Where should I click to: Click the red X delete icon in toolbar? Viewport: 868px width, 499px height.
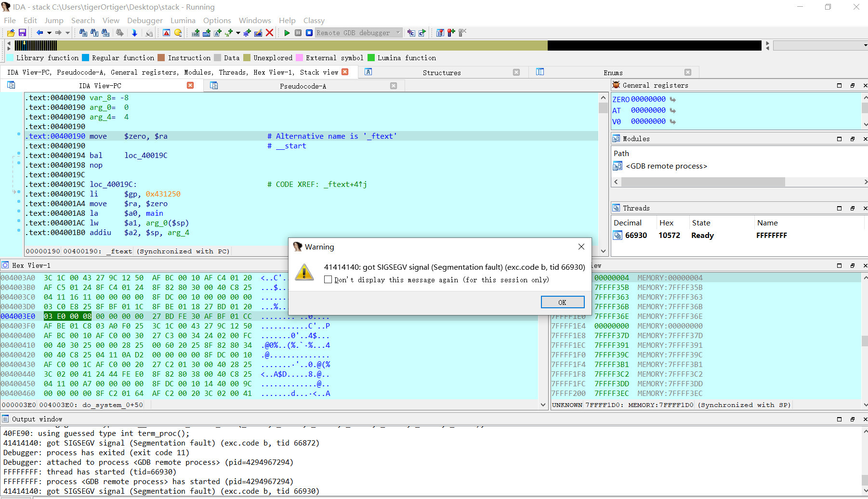click(270, 33)
